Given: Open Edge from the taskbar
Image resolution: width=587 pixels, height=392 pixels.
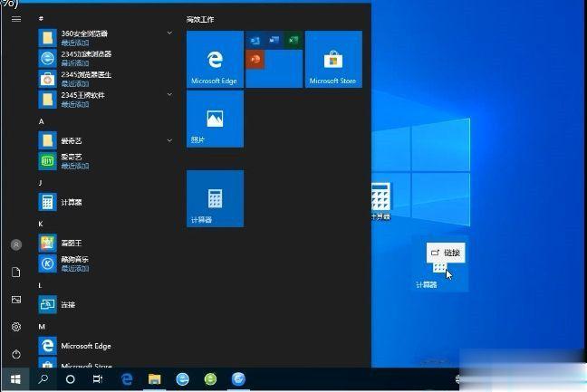Looking at the screenshot, I should 127,379.
